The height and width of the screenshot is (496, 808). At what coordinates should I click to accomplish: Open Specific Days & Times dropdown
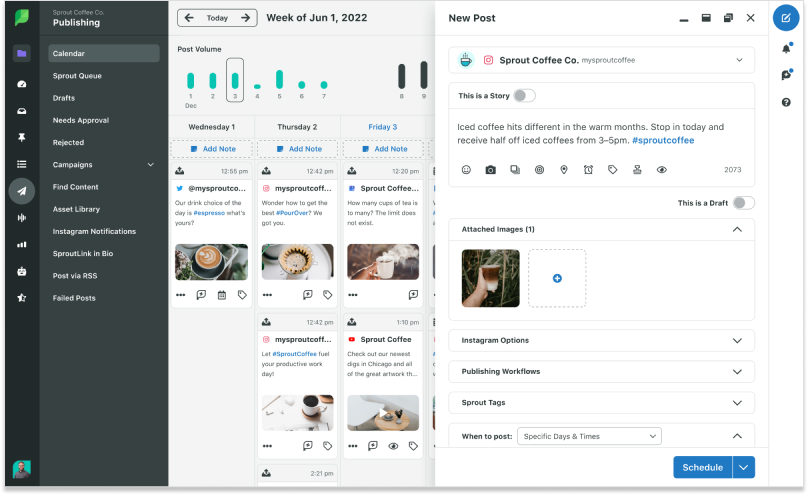[x=589, y=436]
